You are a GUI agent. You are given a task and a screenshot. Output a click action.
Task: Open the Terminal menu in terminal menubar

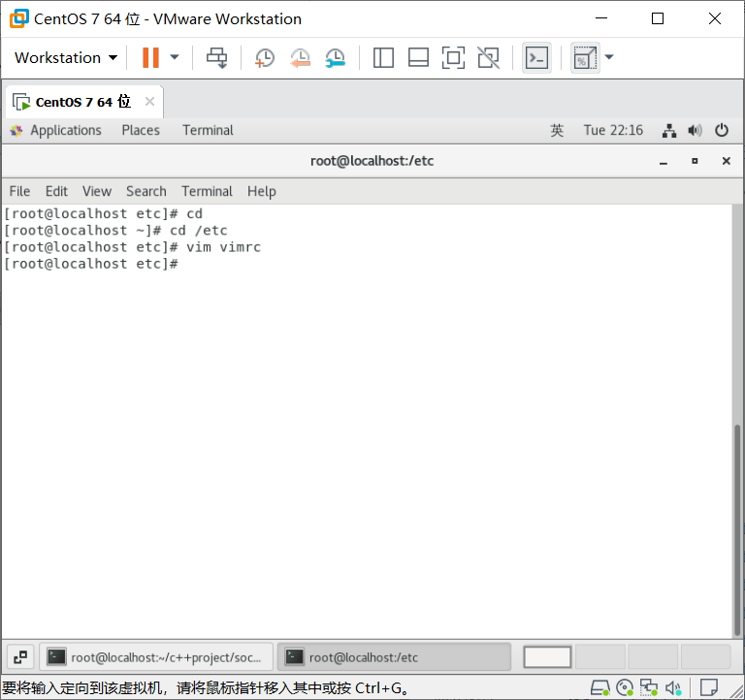pos(208,191)
